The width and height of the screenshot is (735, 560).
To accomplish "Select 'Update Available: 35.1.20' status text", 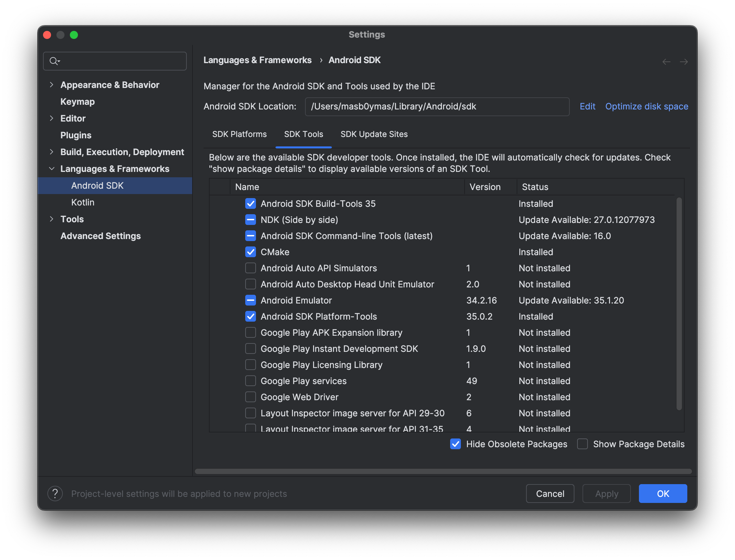I will (571, 300).
